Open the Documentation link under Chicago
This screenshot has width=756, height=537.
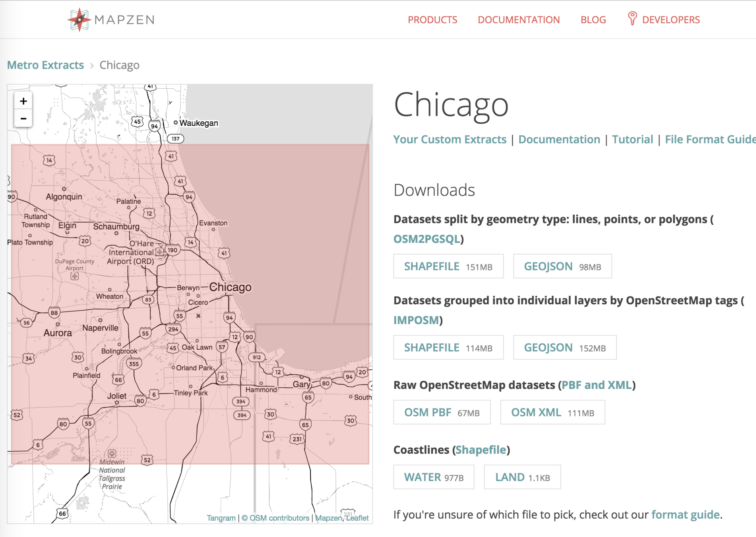coord(559,139)
